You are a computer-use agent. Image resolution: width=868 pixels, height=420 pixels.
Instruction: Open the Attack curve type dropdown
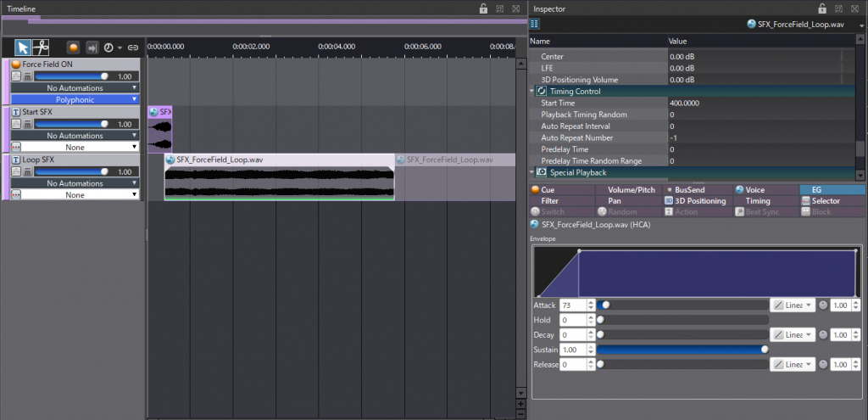tap(793, 305)
